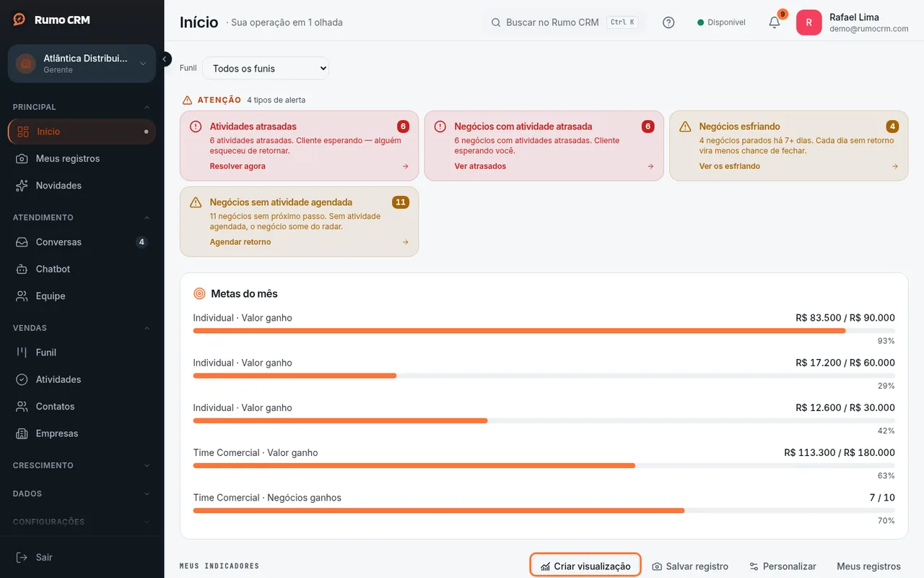924x578 pixels.
Task: Click the Equipe people icon
Action: [22, 296]
